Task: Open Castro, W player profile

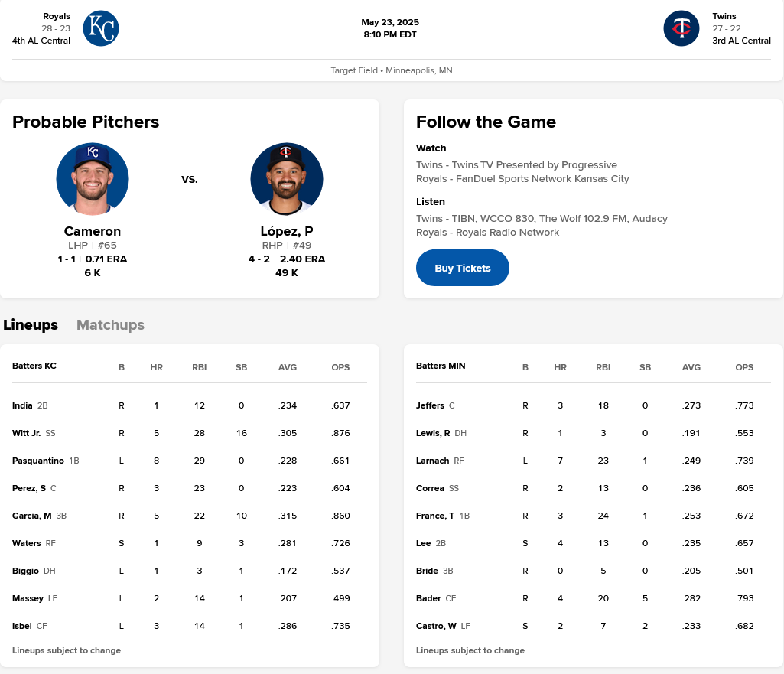Action: [x=436, y=626]
